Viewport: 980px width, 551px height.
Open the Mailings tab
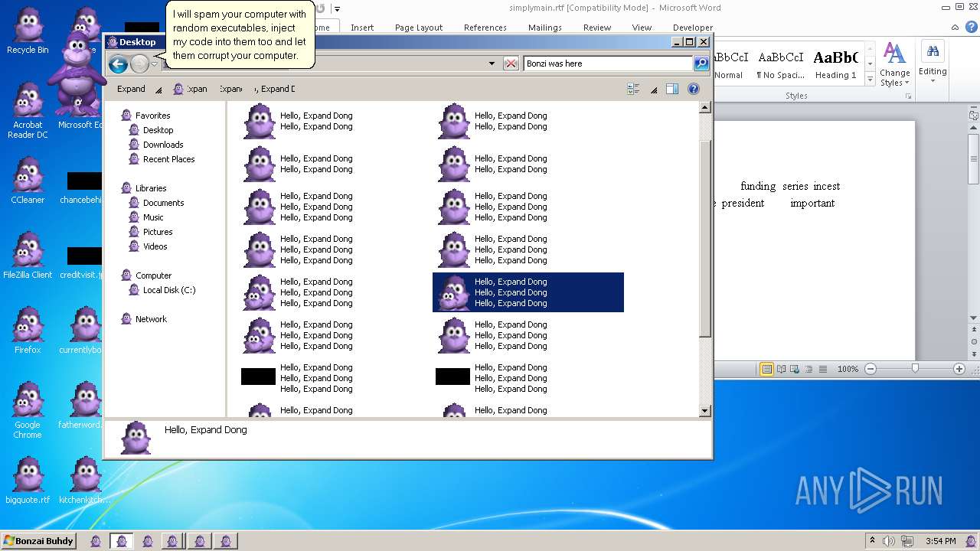(x=545, y=28)
